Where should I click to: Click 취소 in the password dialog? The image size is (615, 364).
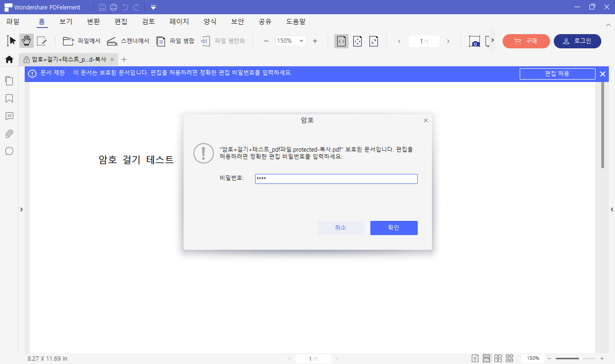click(x=341, y=228)
